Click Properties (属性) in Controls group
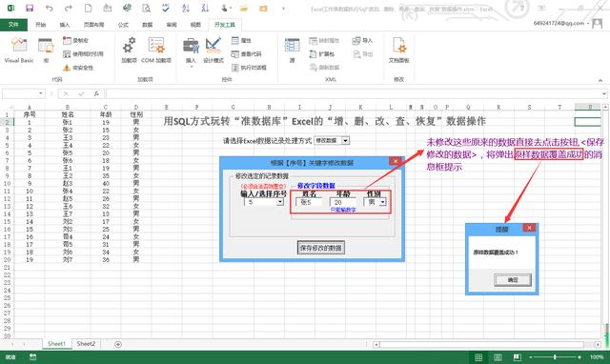The height and width of the screenshot is (364, 610). point(241,40)
